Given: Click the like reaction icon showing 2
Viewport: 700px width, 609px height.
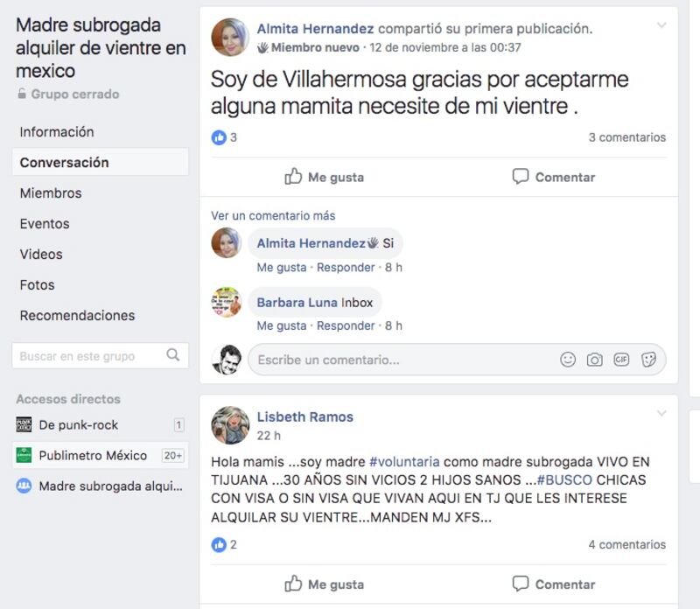Looking at the screenshot, I should coord(219,545).
